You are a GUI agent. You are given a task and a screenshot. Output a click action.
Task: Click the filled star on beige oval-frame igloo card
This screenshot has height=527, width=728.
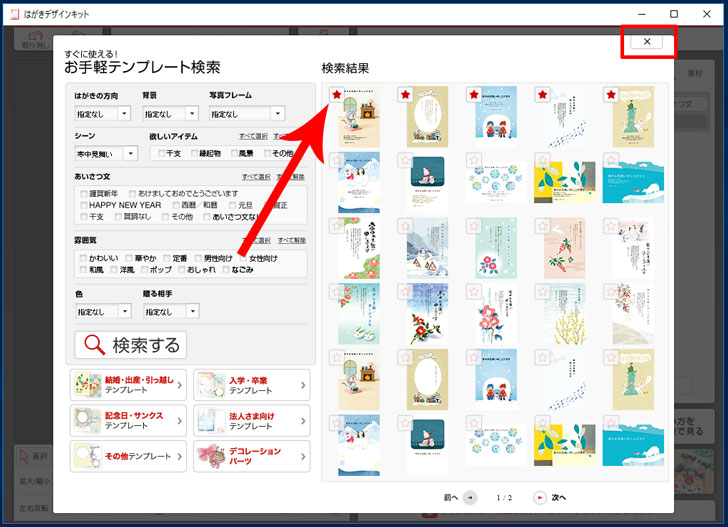405,95
